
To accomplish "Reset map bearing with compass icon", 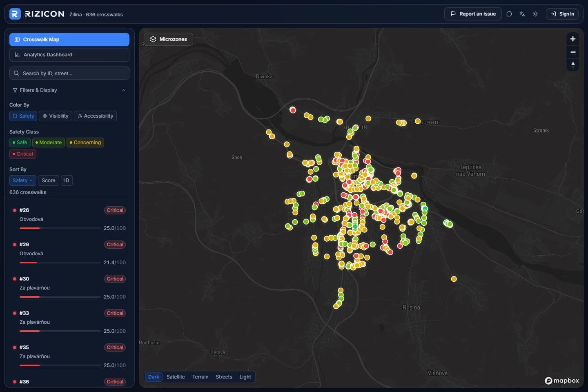I will click(x=573, y=65).
